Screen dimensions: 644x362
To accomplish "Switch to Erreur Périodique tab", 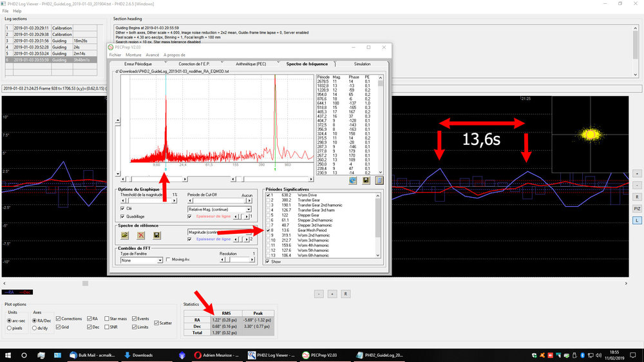I will point(138,64).
